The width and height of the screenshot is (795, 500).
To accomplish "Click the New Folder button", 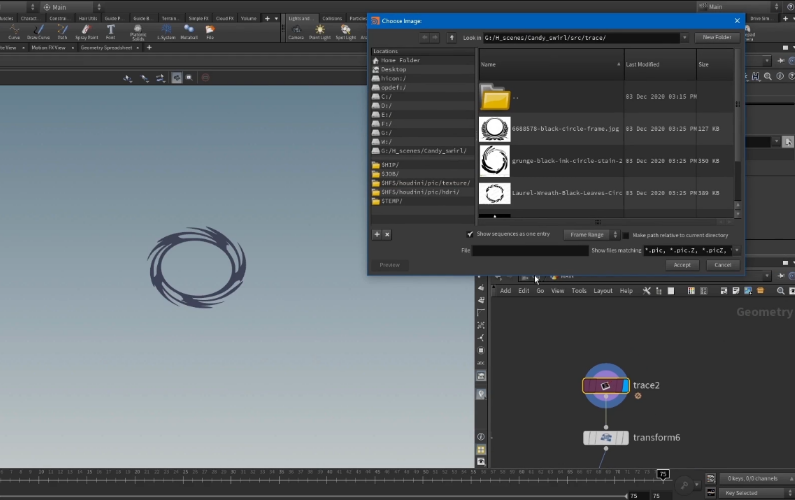I will click(716, 37).
